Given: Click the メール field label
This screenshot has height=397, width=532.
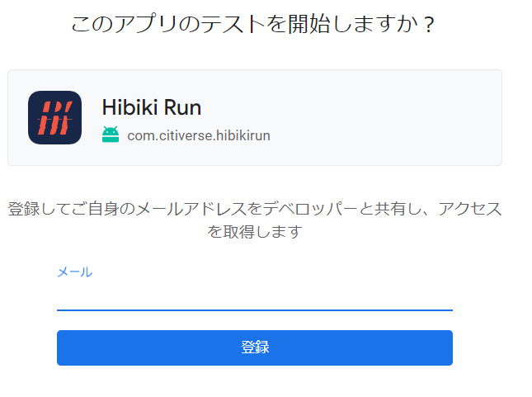Looking at the screenshot, I should (74, 272).
